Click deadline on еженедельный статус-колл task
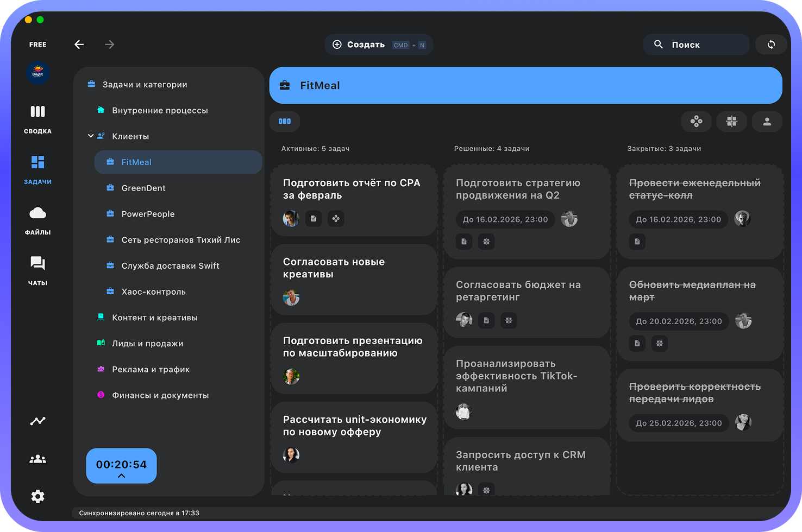This screenshot has height=532, width=802. [679, 219]
